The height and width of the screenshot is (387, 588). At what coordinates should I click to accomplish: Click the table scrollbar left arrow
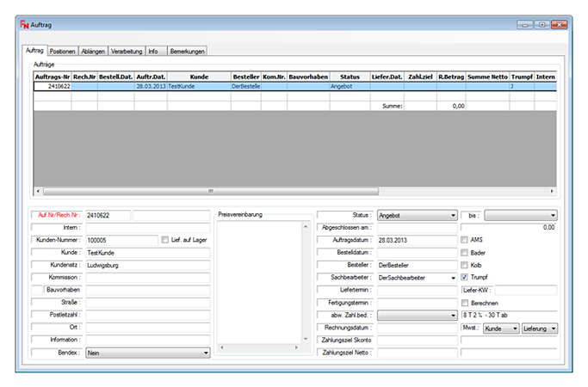pyautogui.click(x=38, y=191)
